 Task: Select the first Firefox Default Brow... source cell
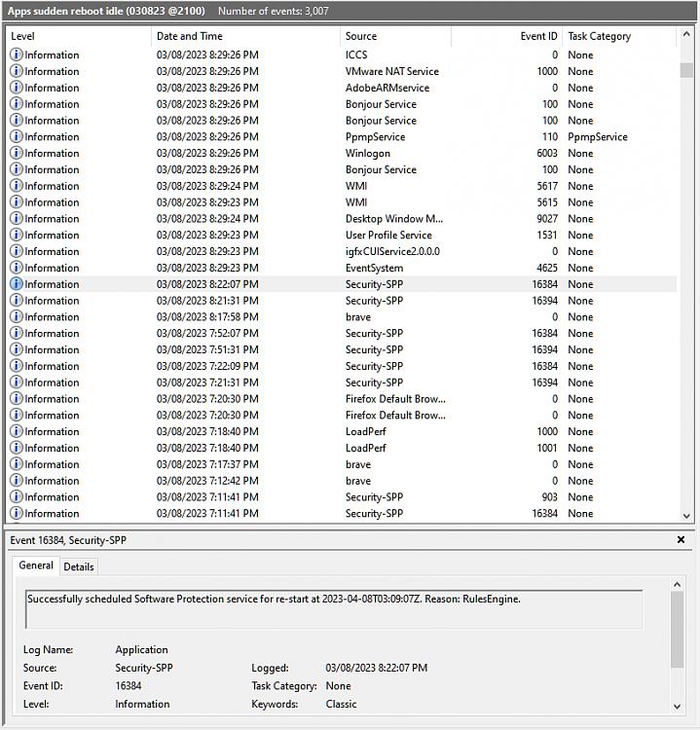tap(395, 398)
